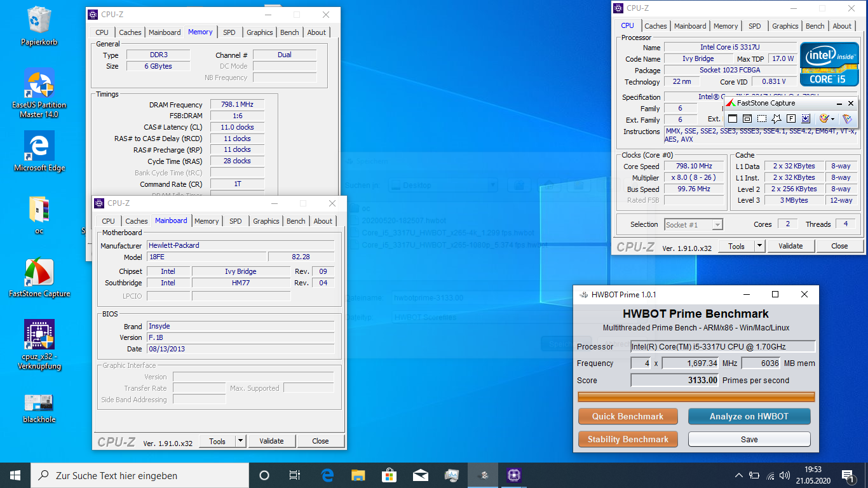Image resolution: width=868 pixels, height=488 pixels.
Task: Open Caches tab in CPU window
Action: click(656, 26)
